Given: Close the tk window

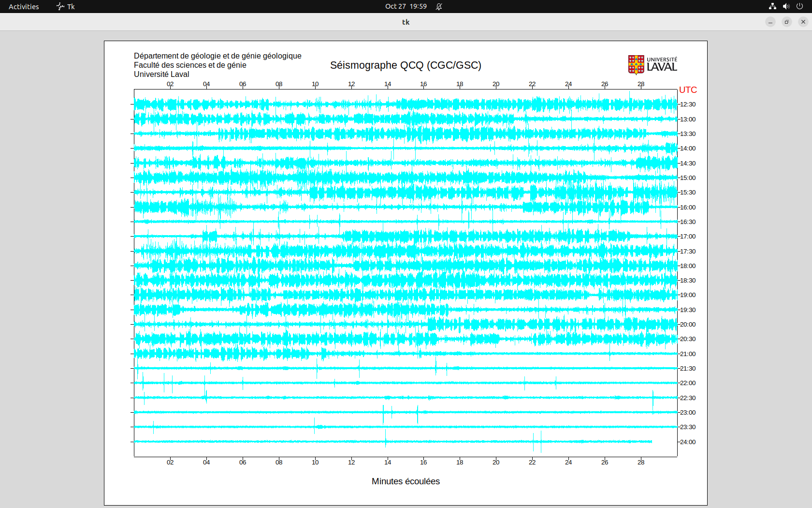Looking at the screenshot, I should 803,22.
